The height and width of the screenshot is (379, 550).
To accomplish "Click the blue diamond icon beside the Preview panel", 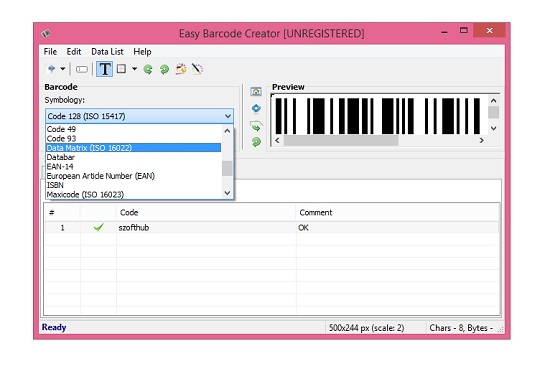I will pos(256,108).
